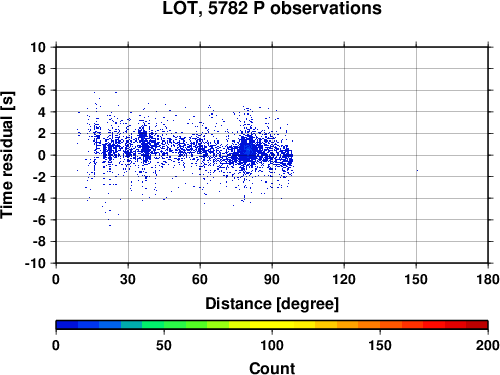
Task: Click the "Time residual [s]" y-axis label
Action: (7, 155)
